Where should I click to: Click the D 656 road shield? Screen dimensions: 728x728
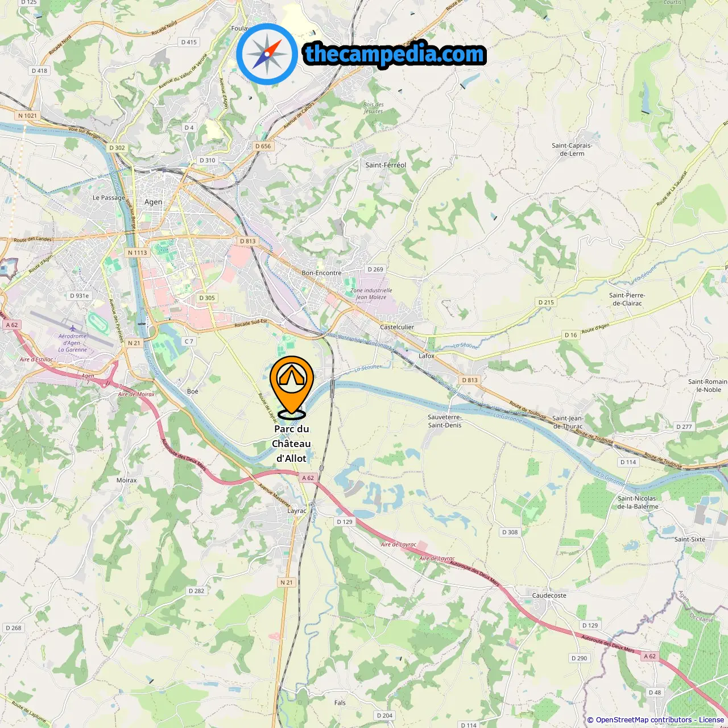coord(263,146)
